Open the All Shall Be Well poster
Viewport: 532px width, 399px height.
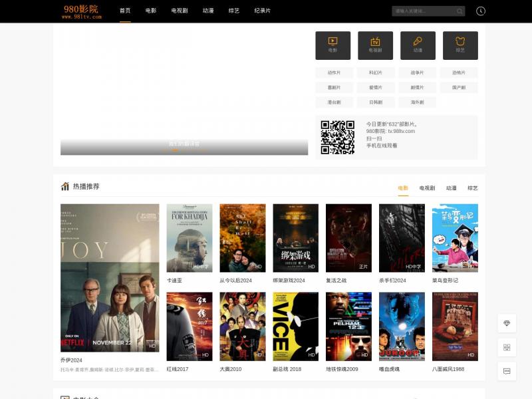(x=243, y=238)
